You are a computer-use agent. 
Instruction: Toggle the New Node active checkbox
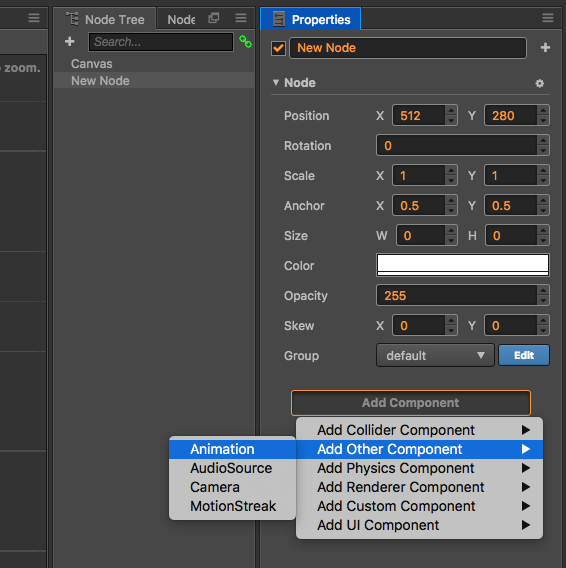pos(278,48)
